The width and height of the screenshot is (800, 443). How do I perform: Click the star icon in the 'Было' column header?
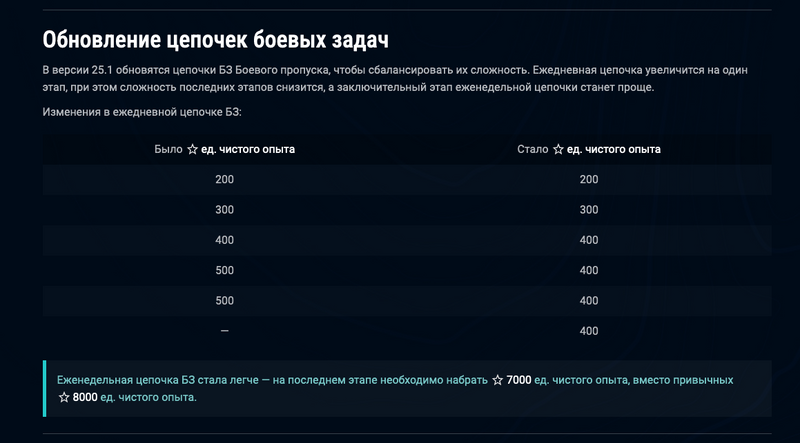tap(192, 150)
